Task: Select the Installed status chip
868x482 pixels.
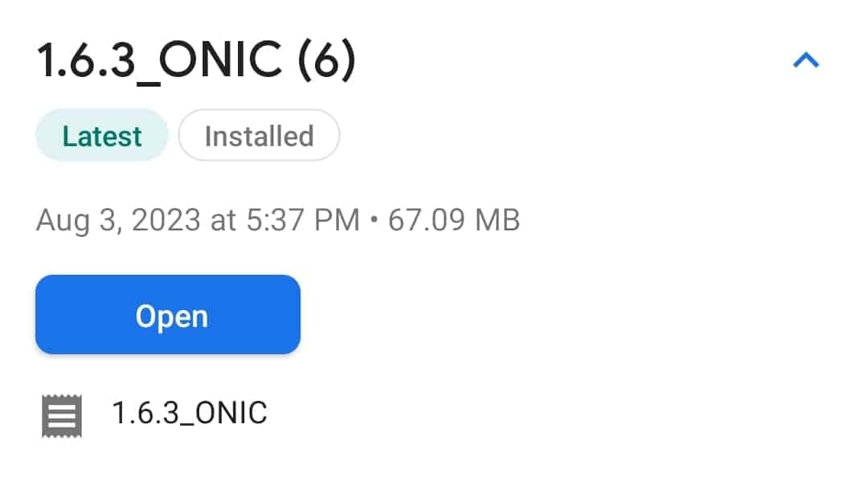Action: (x=259, y=135)
